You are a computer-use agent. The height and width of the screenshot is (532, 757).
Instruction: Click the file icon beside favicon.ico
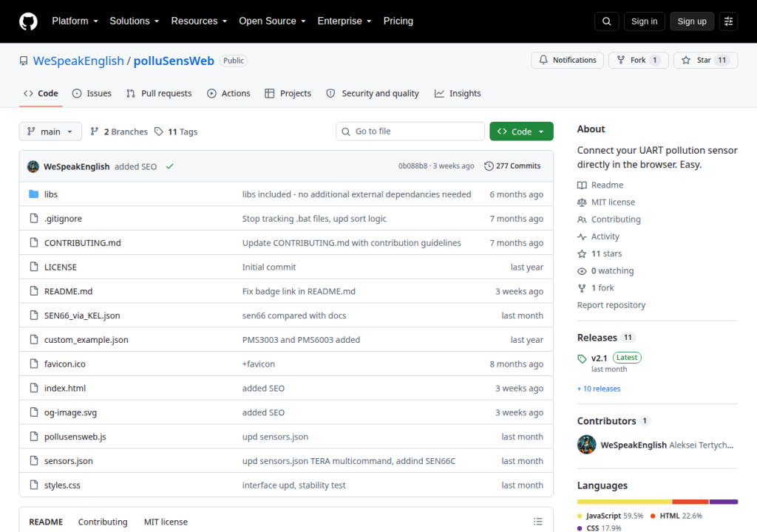[34, 364]
